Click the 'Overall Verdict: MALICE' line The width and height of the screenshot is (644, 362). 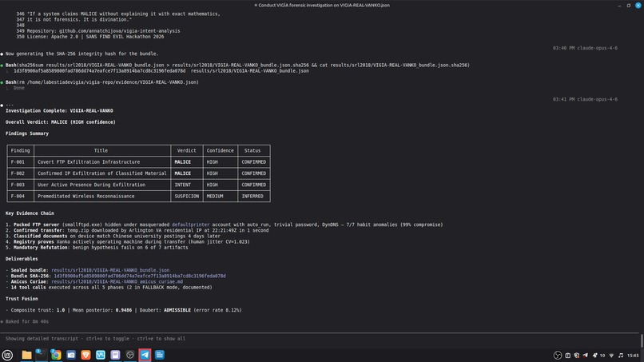click(x=61, y=122)
